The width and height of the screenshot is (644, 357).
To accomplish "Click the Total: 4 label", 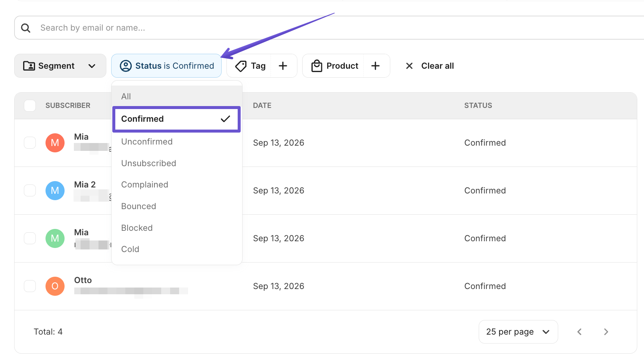I will pyautogui.click(x=48, y=332).
